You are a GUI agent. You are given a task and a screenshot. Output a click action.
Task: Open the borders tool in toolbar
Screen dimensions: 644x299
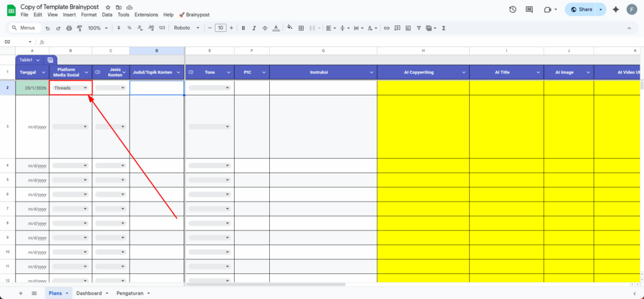pyautogui.click(x=301, y=28)
